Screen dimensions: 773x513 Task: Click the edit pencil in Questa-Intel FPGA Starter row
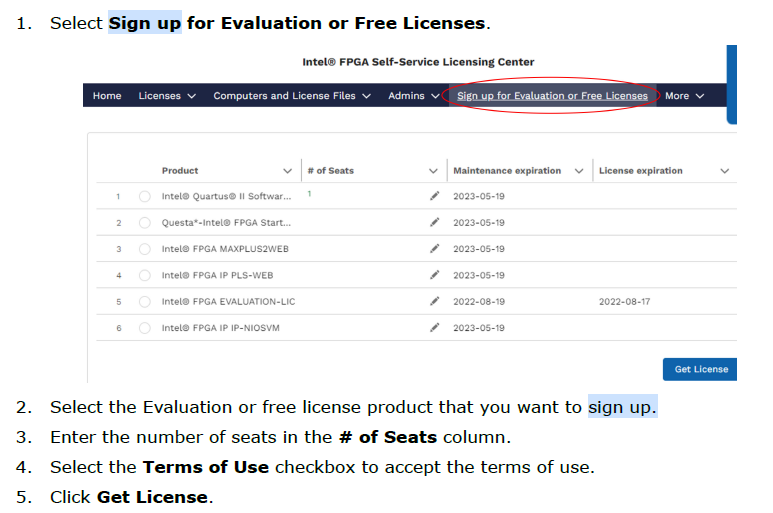[x=434, y=222]
